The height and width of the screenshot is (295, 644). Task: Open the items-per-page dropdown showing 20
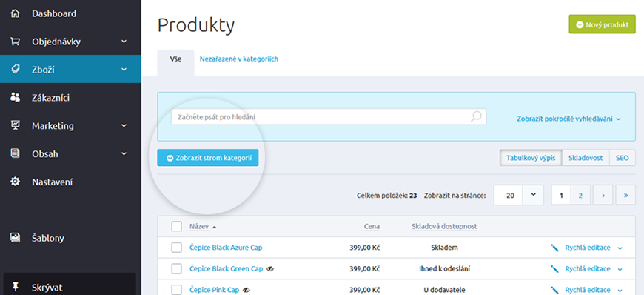coord(518,195)
